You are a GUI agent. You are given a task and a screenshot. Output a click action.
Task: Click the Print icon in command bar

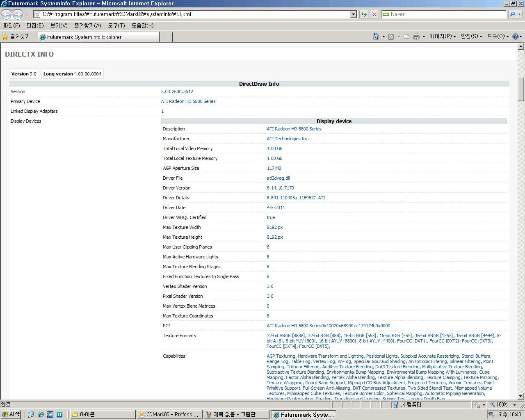coord(416,37)
